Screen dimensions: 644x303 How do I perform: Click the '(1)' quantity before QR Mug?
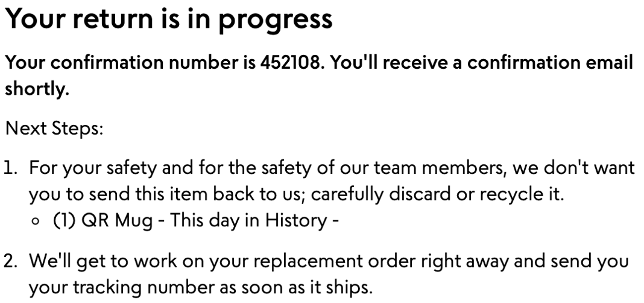65,221
